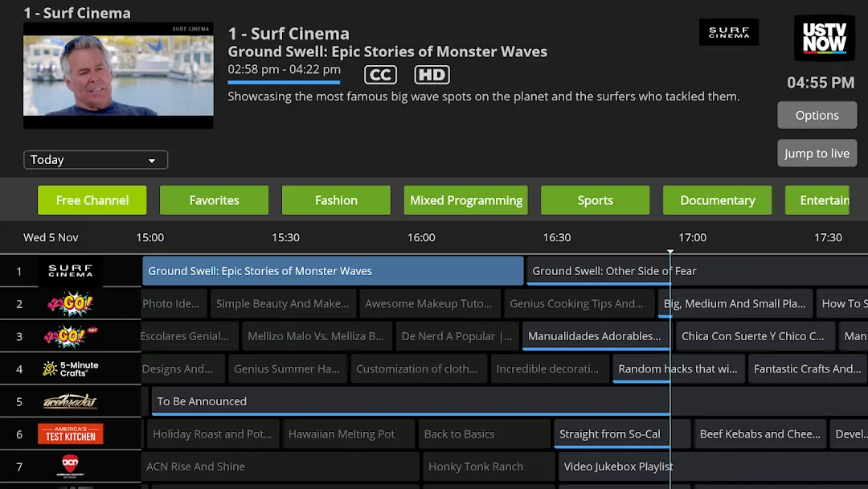This screenshot has height=489, width=868.
Task: Open the Today date dropdown
Action: (95, 160)
